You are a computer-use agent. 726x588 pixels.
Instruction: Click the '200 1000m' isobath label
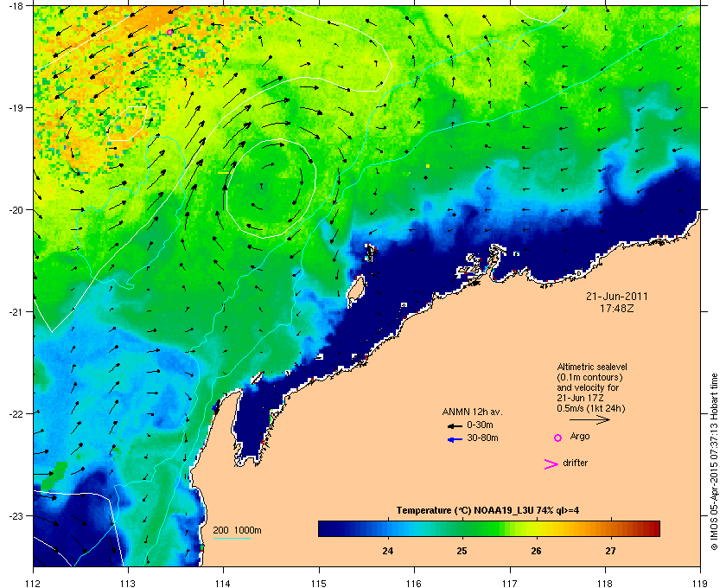click(237, 530)
